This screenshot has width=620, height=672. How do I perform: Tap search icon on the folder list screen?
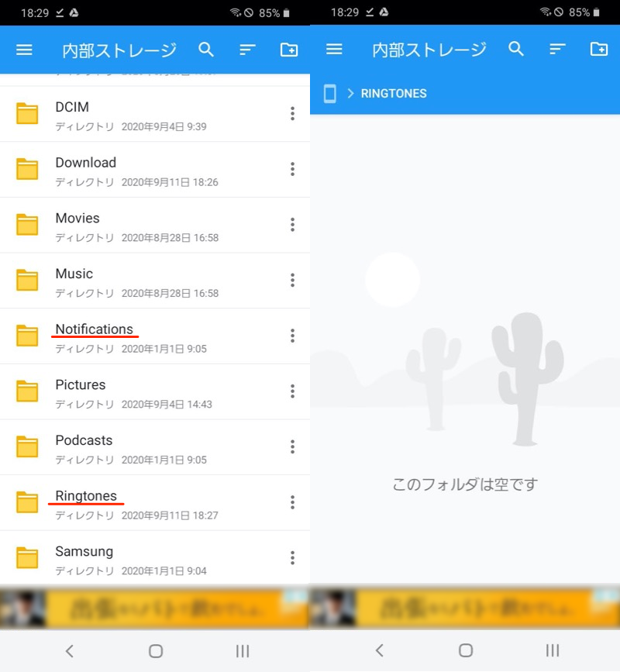pos(206,50)
